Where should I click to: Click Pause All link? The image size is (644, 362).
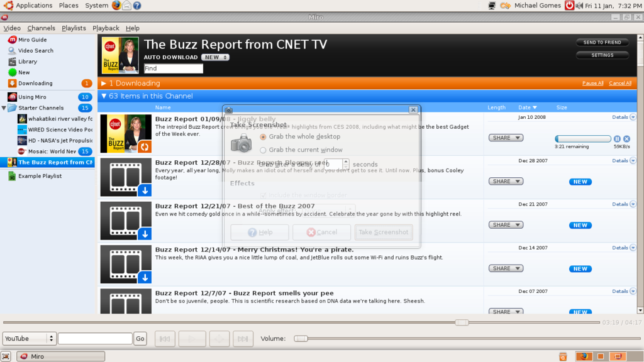click(x=592, y=84)
